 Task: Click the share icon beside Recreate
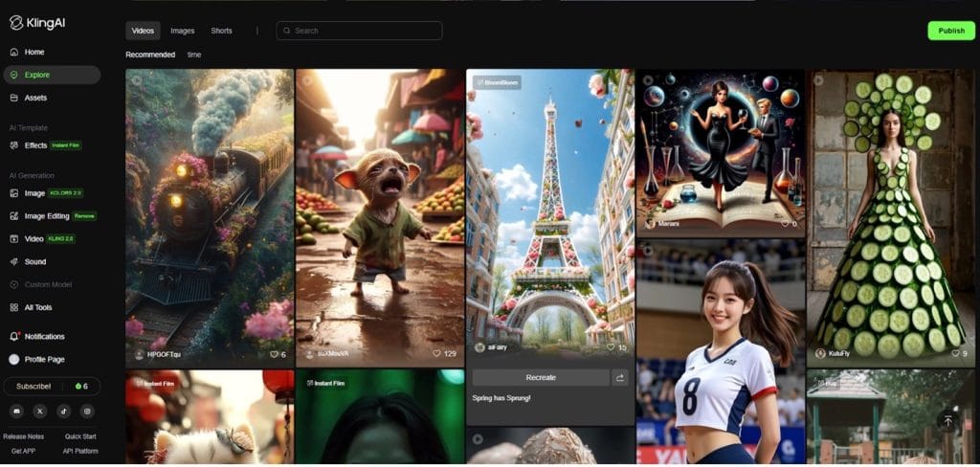tap(620, 378)
